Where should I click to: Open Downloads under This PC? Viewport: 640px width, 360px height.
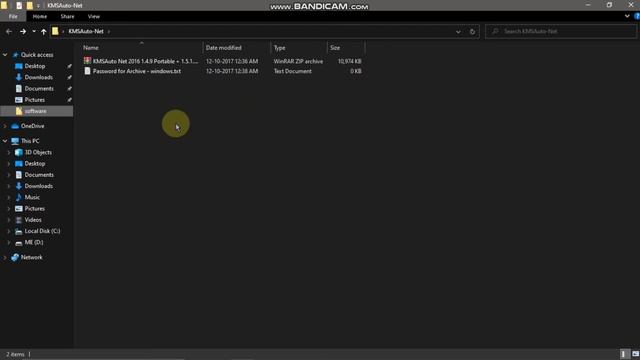click(x=38, y=186)
